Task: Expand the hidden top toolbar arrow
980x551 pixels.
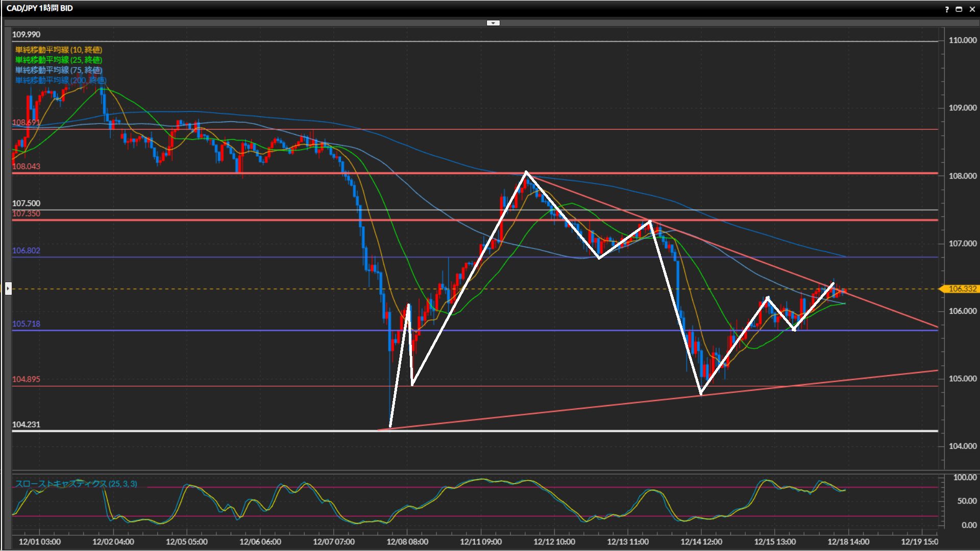Action: [x=493, y=23]
